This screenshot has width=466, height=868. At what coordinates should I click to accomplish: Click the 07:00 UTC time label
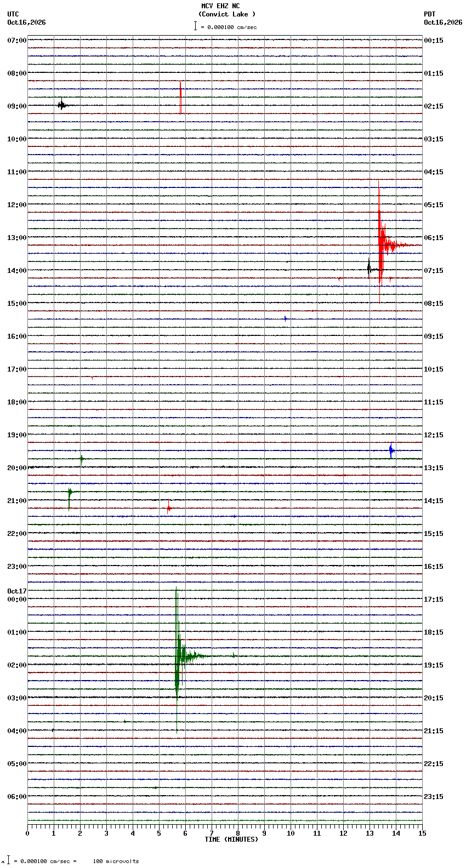[17, 41]
